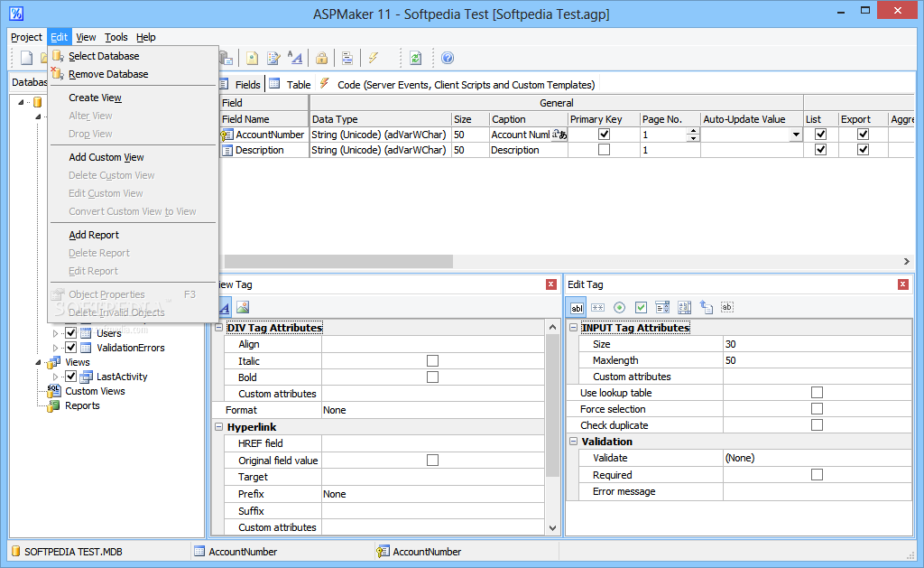The height and width of the screenshot is (568, 924).
Task: Open Help with the blue question icon
Action: [448, 58]
